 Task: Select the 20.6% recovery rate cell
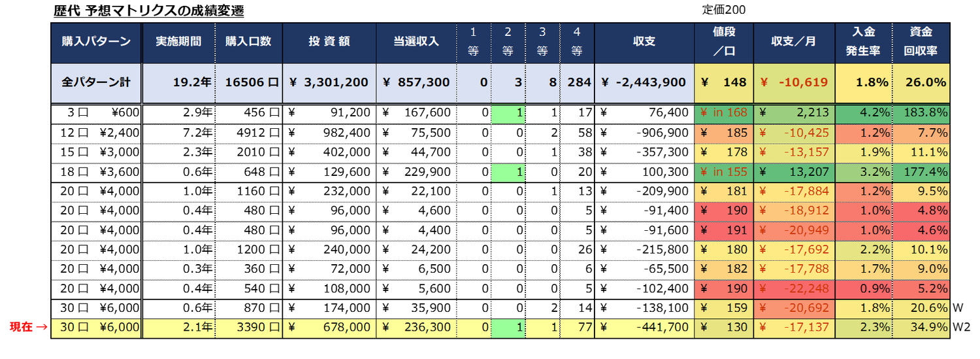921,308
